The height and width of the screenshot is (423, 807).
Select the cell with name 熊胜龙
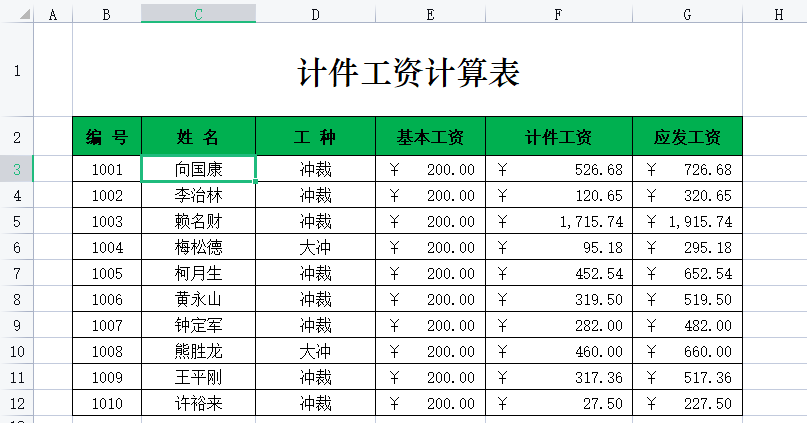[x=198, y=351]
